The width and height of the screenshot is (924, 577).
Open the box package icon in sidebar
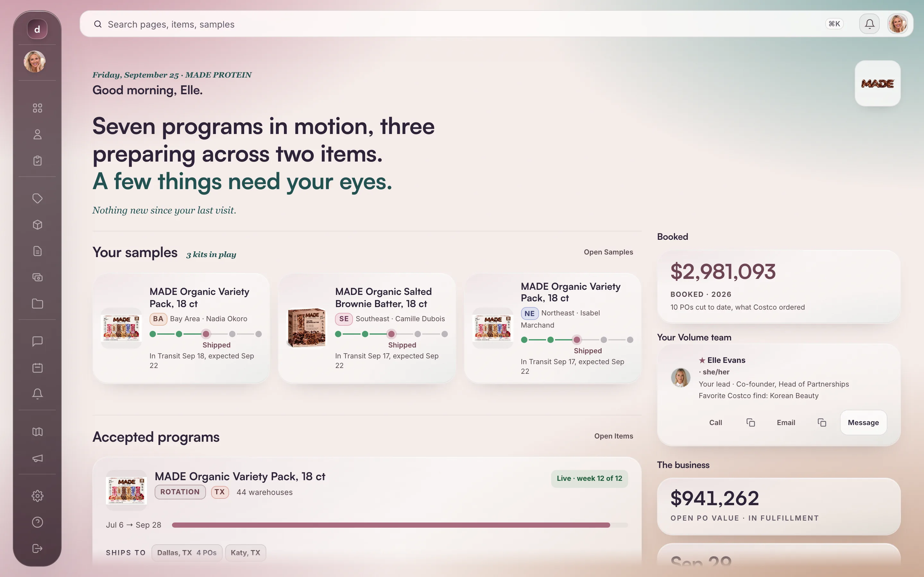[x=38, y=225]
